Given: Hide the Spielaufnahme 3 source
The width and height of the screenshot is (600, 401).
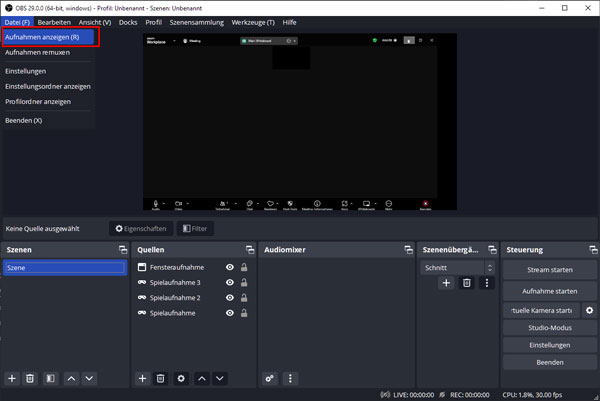Looking at the screenshot, I should point(230,282).
